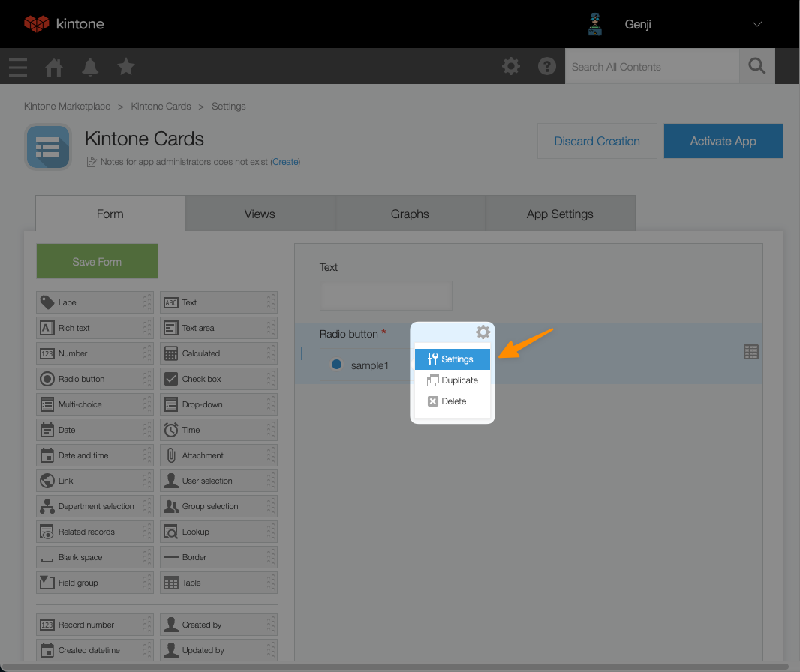The height and width of the screenshot is (672, 800).
Task: Open the Kintone Marketplace breadcrumb
Action: point(67,106)
